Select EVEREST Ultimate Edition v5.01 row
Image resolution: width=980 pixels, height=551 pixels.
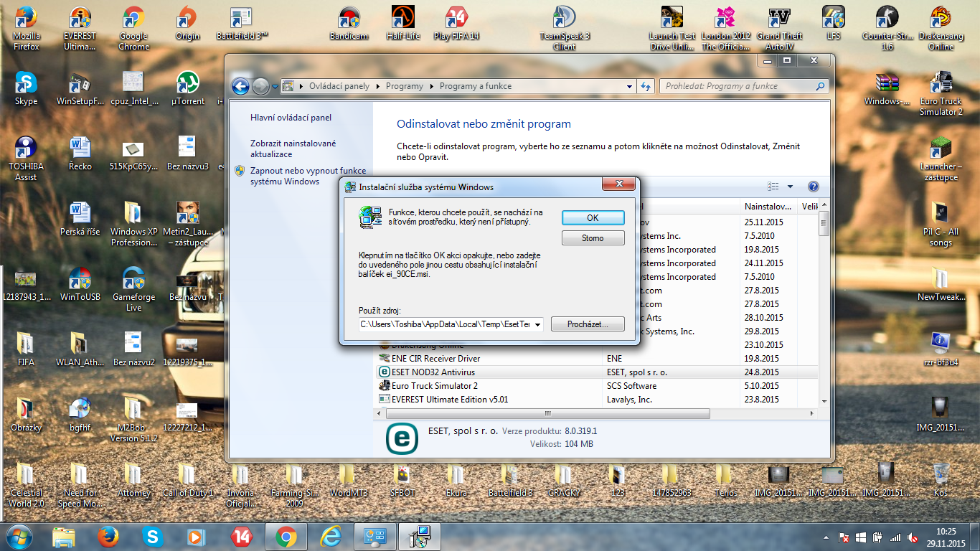596,400
